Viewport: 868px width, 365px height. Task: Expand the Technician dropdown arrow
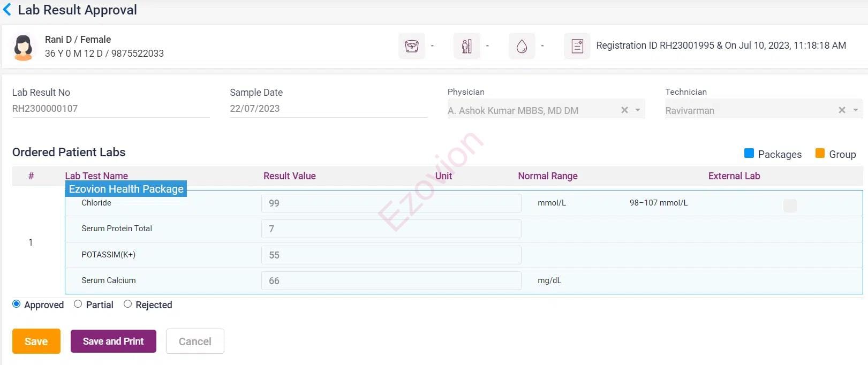click(855, 110)
